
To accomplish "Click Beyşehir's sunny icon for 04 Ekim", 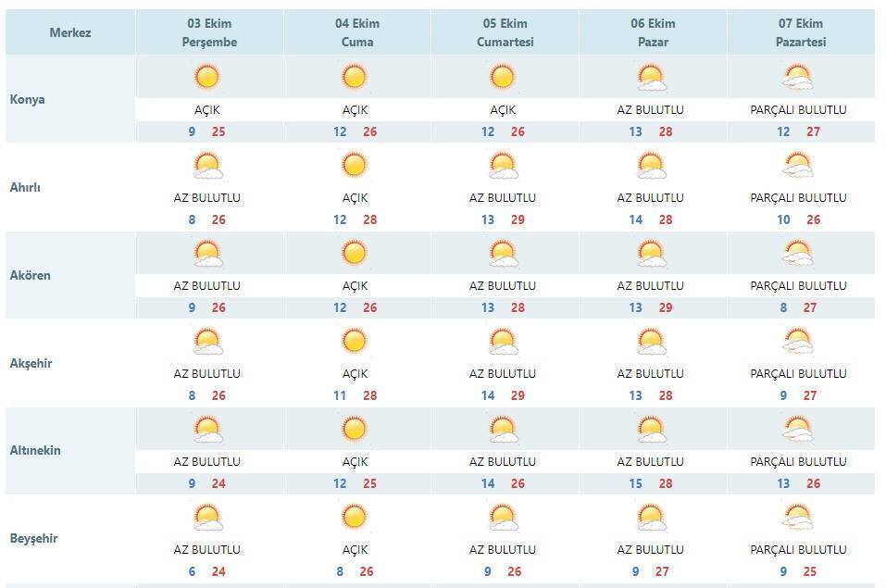I will pyautogui.click(x=355, y=517).
